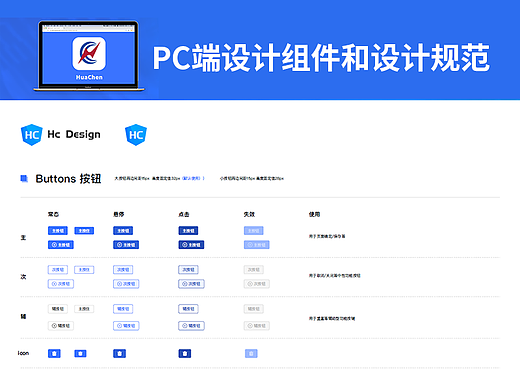
Task: Click the faded primary text button under 失效
Action: (x=254, y=230)
